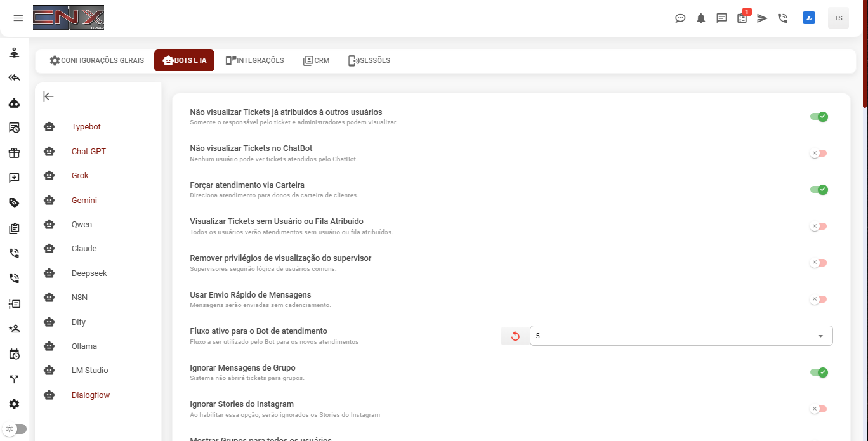
Task: Open the Configurações Gerais tab
Action: coord(97,61)
